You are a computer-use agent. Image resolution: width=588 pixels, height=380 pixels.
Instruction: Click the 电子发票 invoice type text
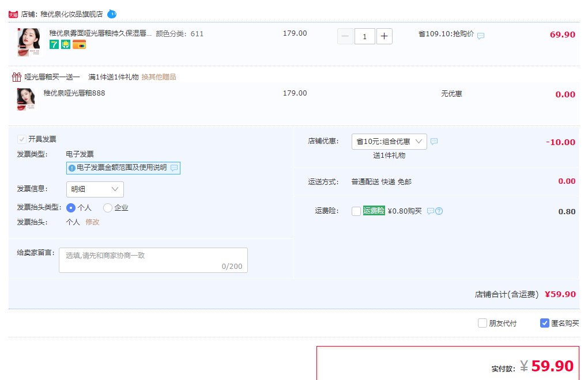click(80, 154)
